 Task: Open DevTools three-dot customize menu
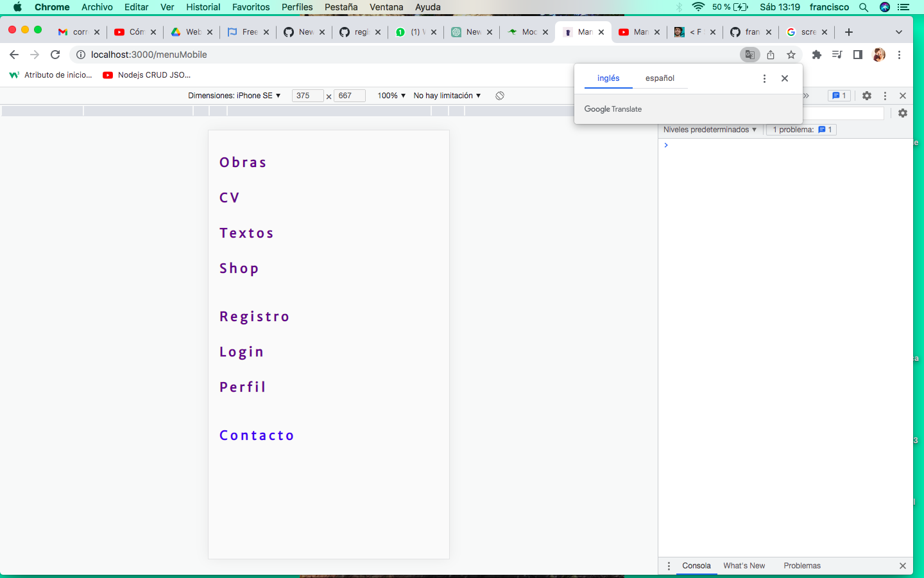pos(885,96)
